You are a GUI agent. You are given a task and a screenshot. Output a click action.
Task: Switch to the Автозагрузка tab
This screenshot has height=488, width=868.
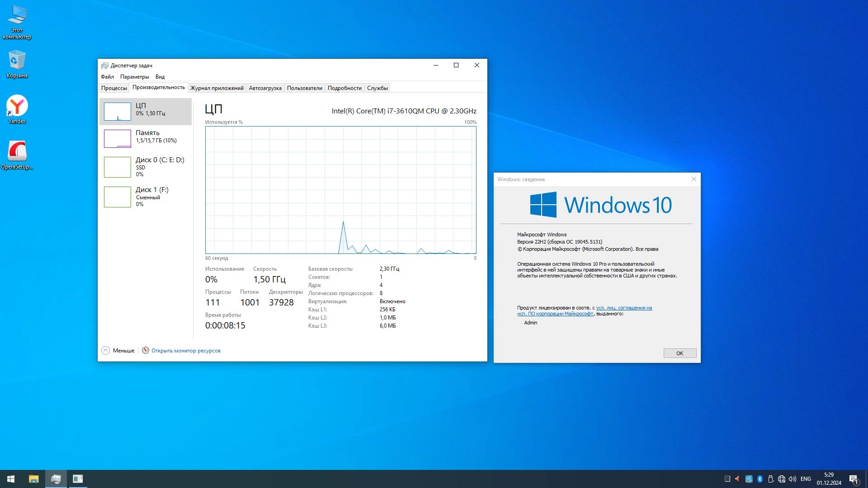tap(265, 88)
